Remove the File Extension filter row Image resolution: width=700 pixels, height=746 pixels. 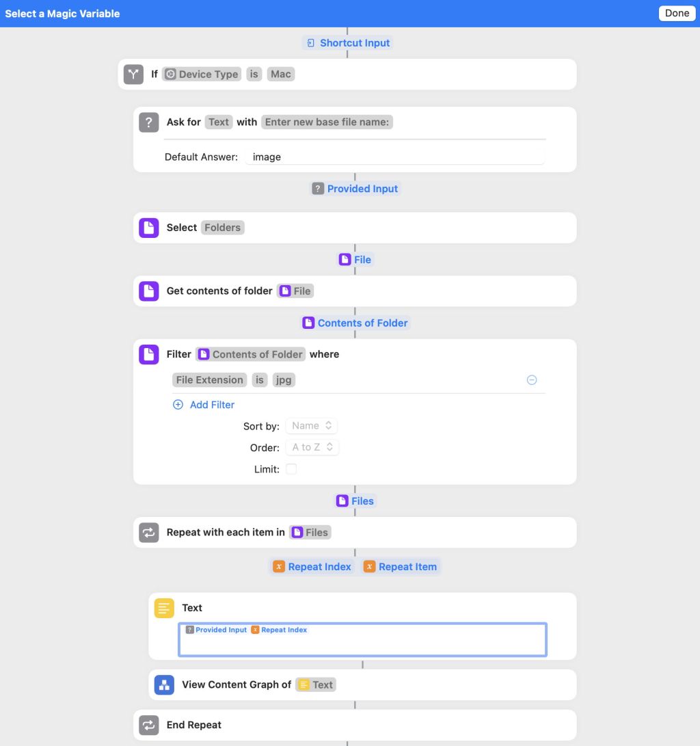[532, 380]
